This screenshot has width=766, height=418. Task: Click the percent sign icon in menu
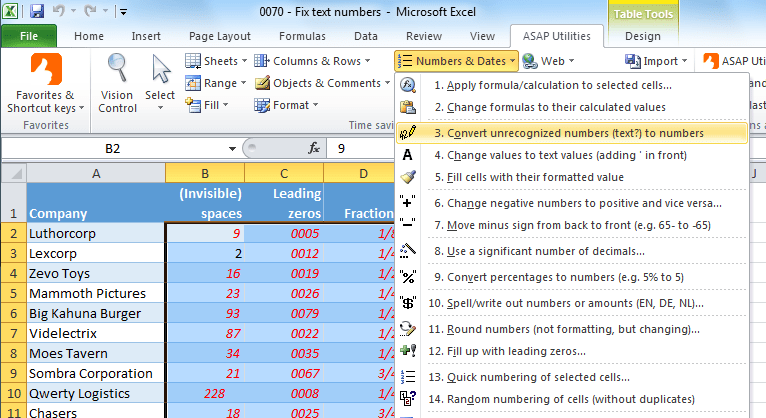tap(408, 277)
